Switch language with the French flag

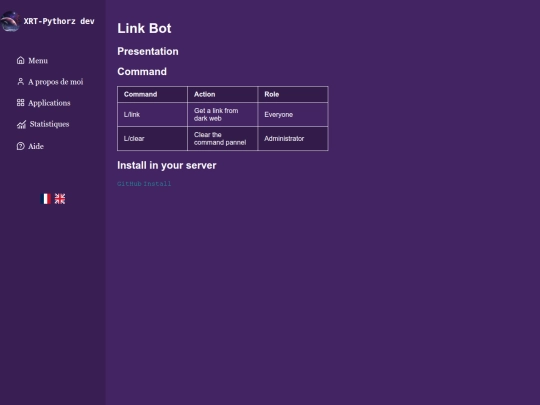[45, 199]
